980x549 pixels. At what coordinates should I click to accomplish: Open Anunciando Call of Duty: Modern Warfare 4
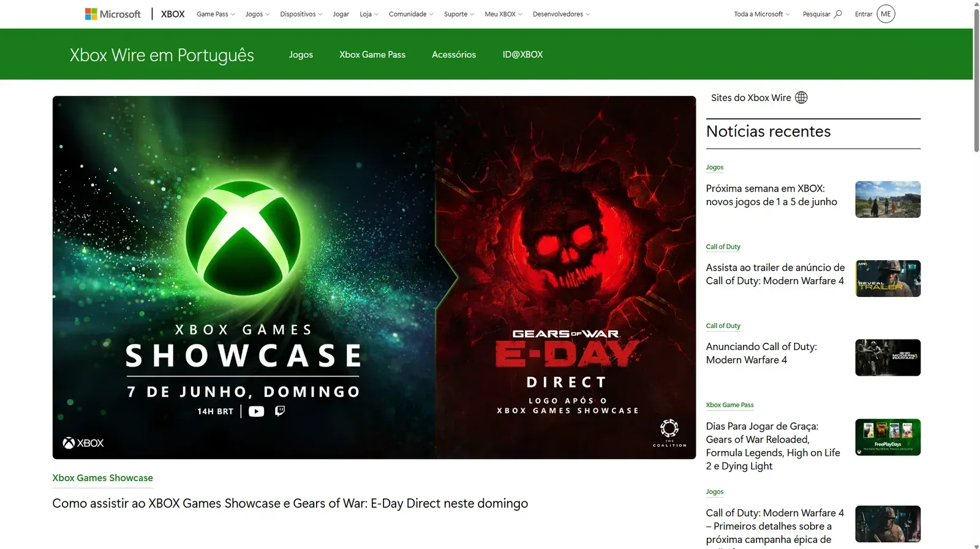(761, 353)
